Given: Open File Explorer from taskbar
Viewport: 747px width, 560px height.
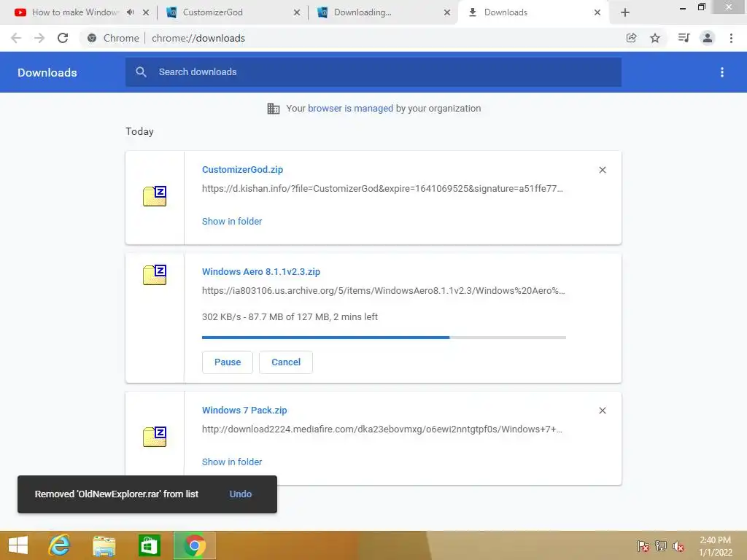Looking at the screenshot, I should tap(104, 545).
